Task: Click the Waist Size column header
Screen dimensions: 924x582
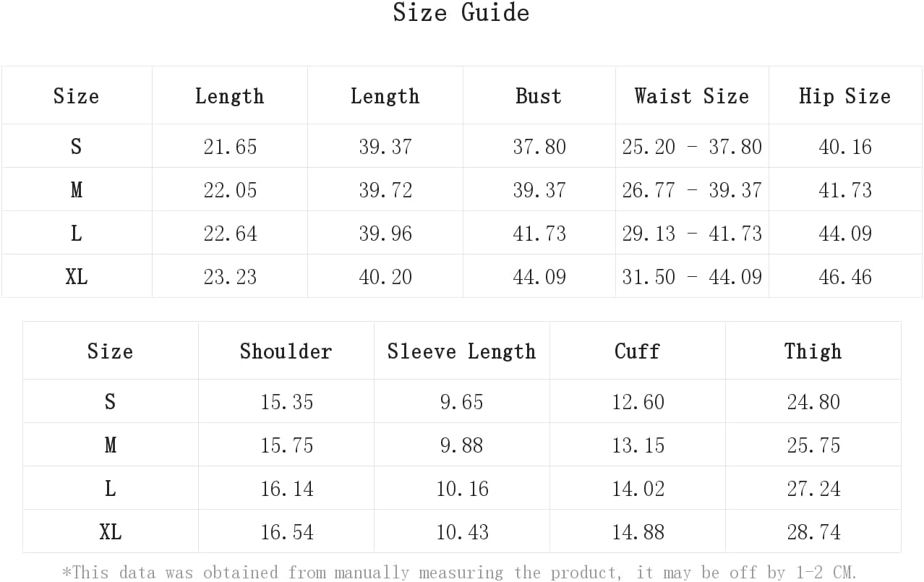Action: [692, 96]
